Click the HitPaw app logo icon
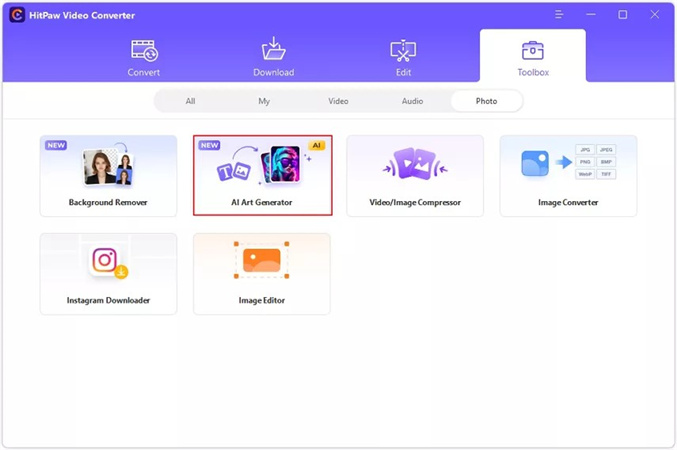Image resolution: width=677 pixels, height=450 pixels. coord(17,15)
